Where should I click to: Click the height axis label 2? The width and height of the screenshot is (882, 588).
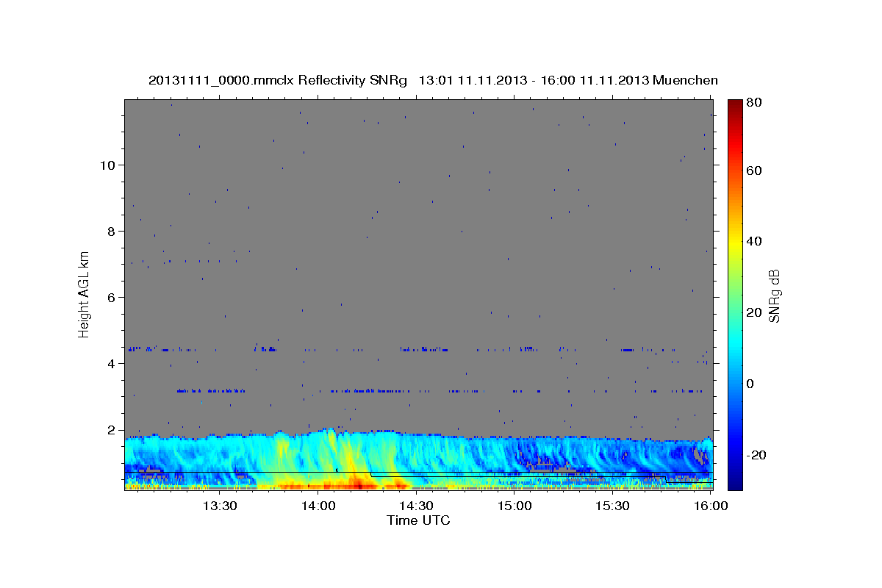tap(111, 429)
